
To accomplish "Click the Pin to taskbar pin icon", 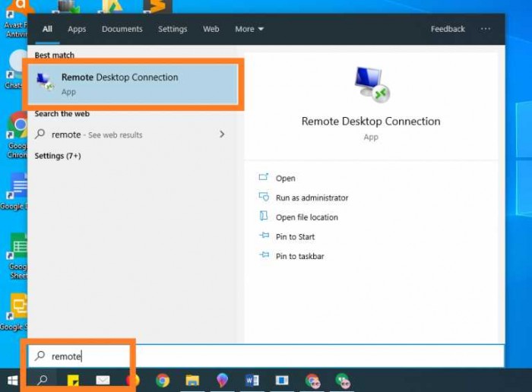I will point(264,254).
